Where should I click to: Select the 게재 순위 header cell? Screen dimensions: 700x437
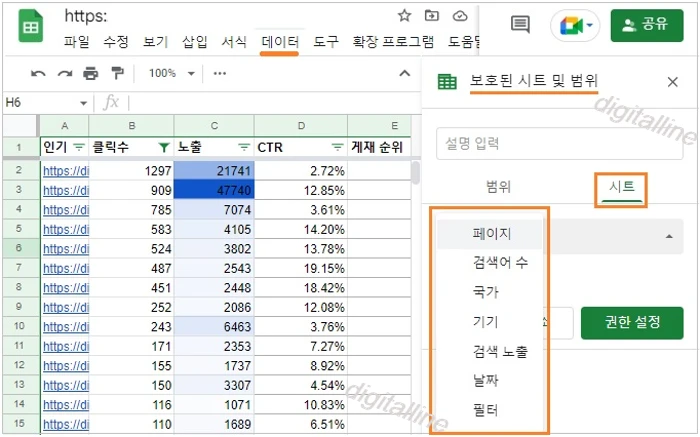point(379,147)
